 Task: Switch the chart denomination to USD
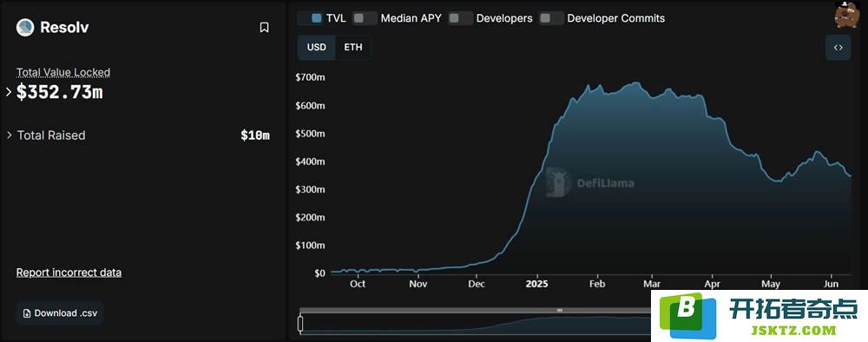click(x=317, y=48)
